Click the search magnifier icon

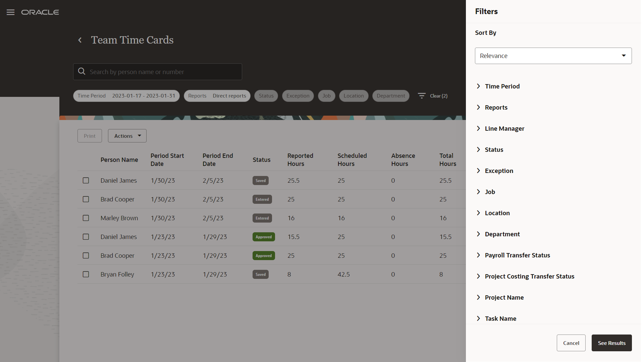click(82, 71)
